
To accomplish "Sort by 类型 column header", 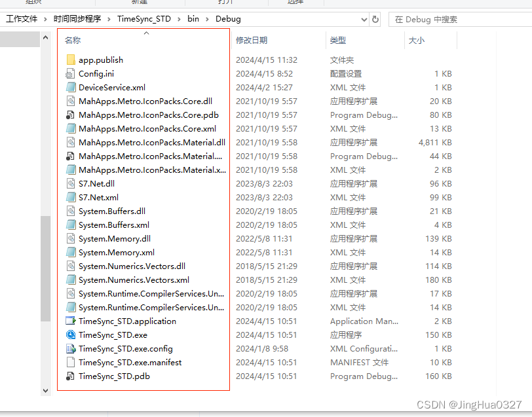I will (338, 41).
